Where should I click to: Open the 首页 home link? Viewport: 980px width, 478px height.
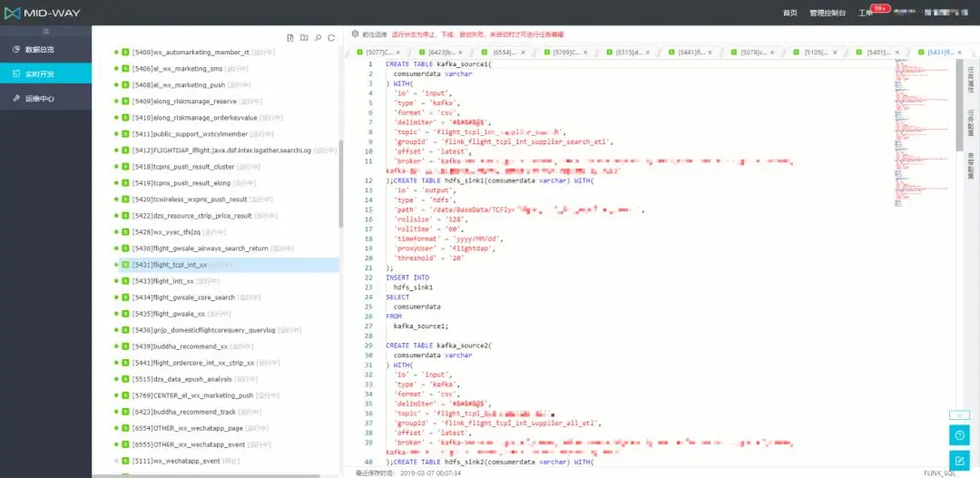pos(790,13)
